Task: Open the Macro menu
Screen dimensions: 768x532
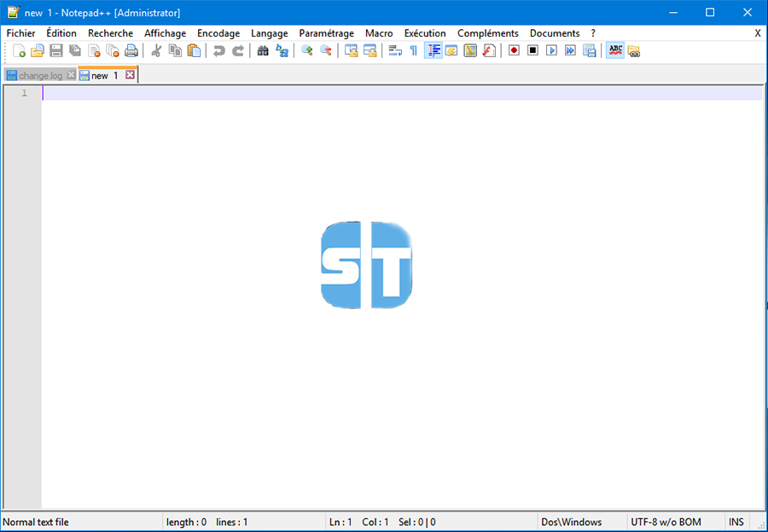Action: (x=379, y=33)
